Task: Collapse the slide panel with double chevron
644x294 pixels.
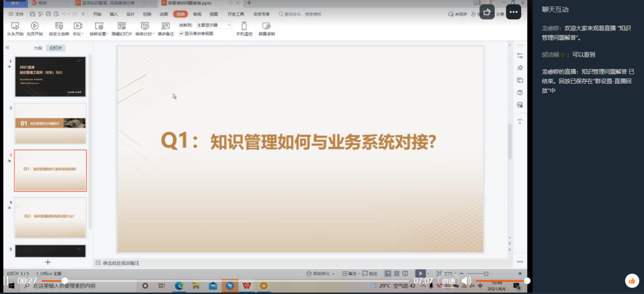Action: click(8, 48)
